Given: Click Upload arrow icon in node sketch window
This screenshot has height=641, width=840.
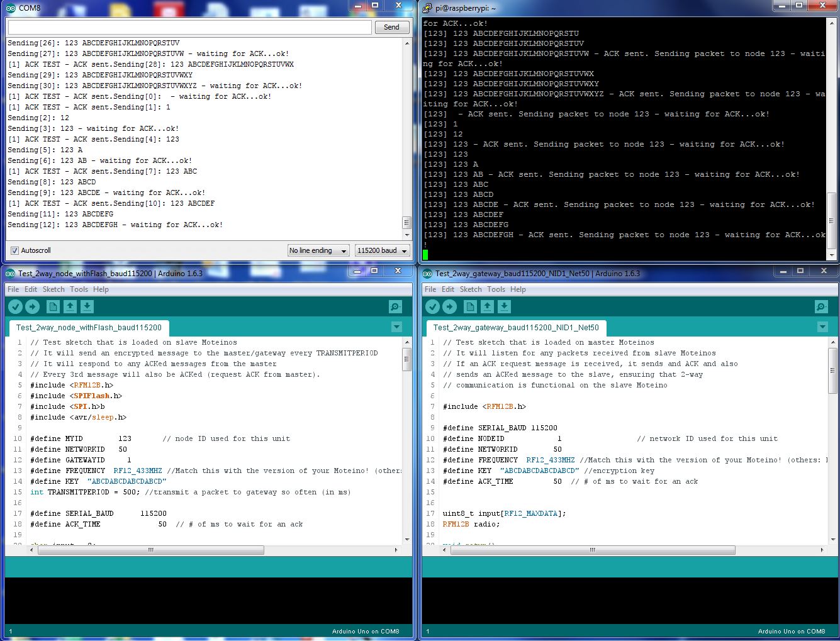Looking at the screenshot, I should pyautogui.click(x=33, y=306).
